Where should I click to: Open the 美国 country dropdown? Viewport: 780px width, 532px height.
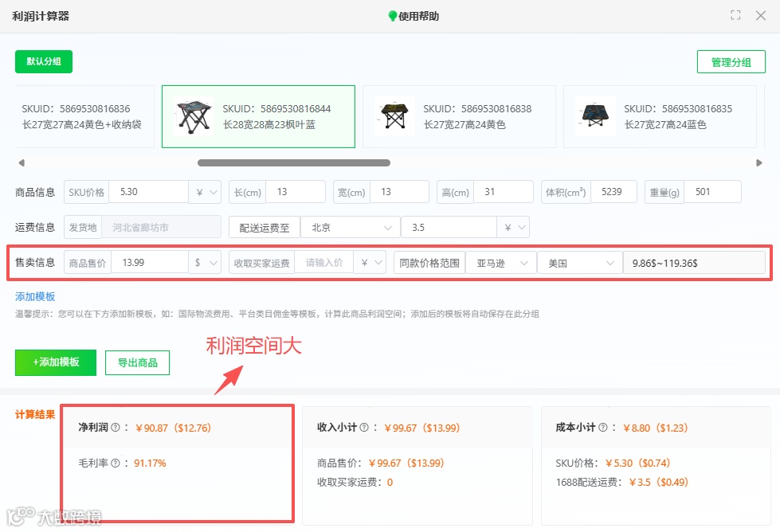click(579, 263)
